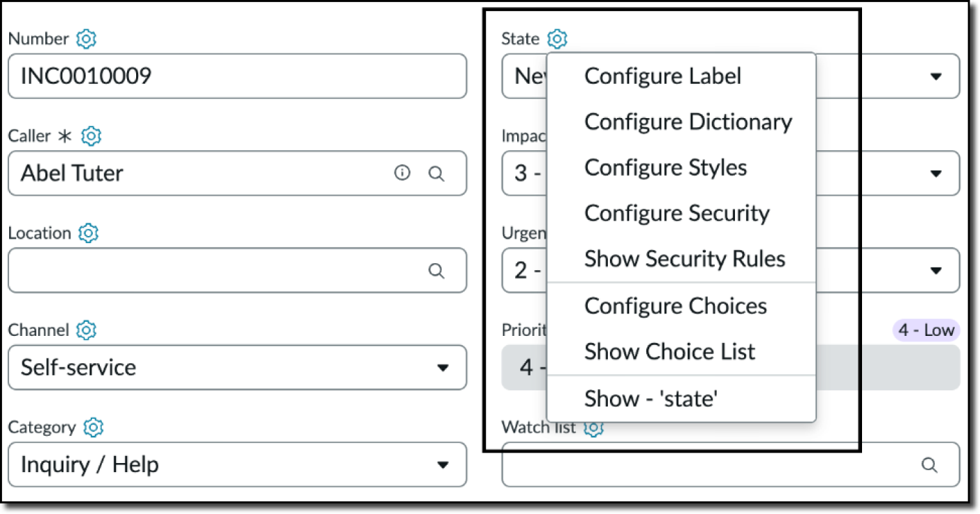Viewport: 980px width, 514px height.
Task: Open the Location field configuration gear
Action: click(x=88, y=233)
